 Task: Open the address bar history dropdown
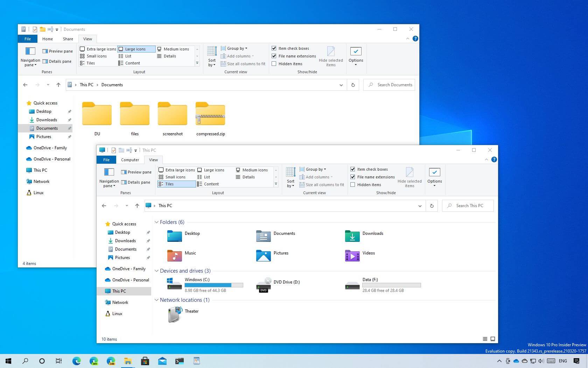click(x=420, y=206)
